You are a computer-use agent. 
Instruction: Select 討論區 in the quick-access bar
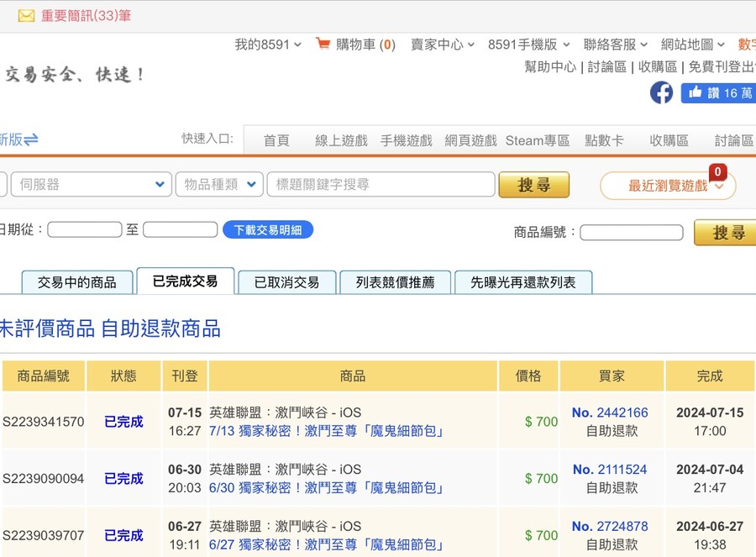click(x=734, y=140)
